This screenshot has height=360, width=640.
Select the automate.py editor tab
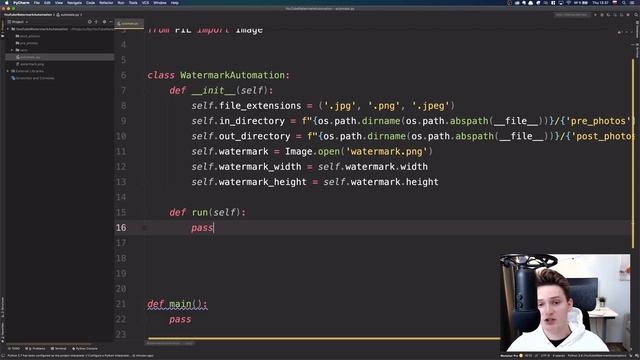coord(129,24)
